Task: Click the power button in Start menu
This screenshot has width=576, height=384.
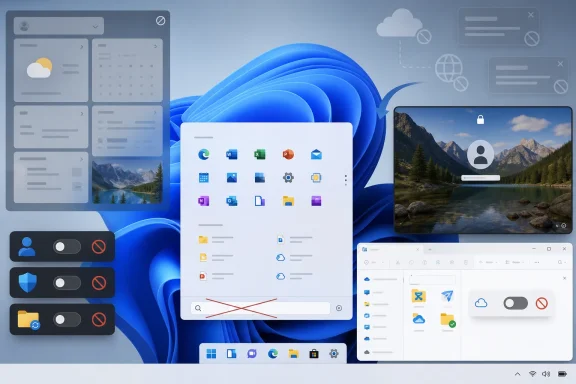Action: [339, 308]
